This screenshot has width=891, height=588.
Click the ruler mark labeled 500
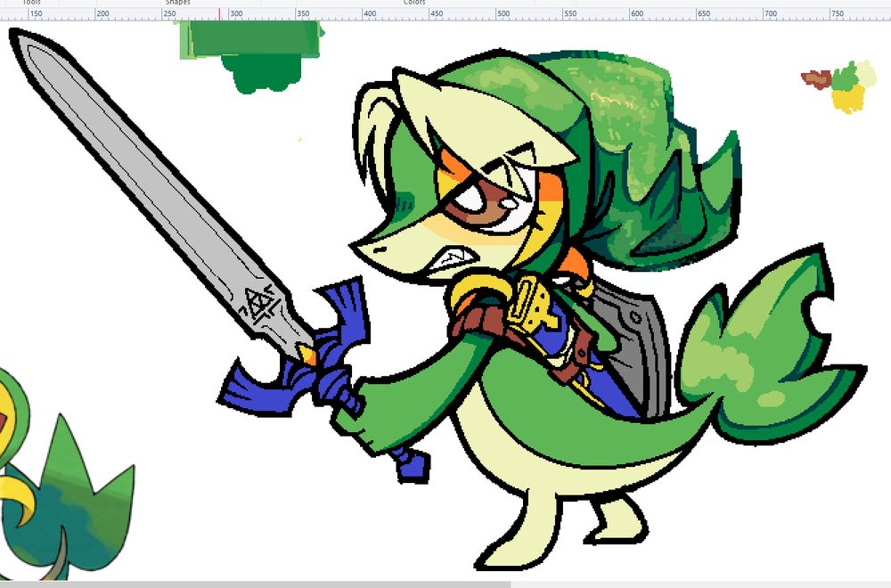503,13
